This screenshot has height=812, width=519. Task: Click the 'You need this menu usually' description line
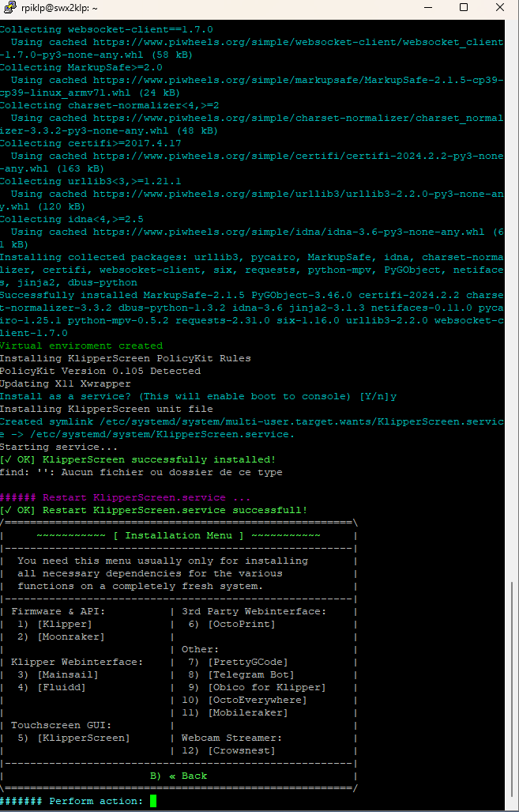click(163, 561)
